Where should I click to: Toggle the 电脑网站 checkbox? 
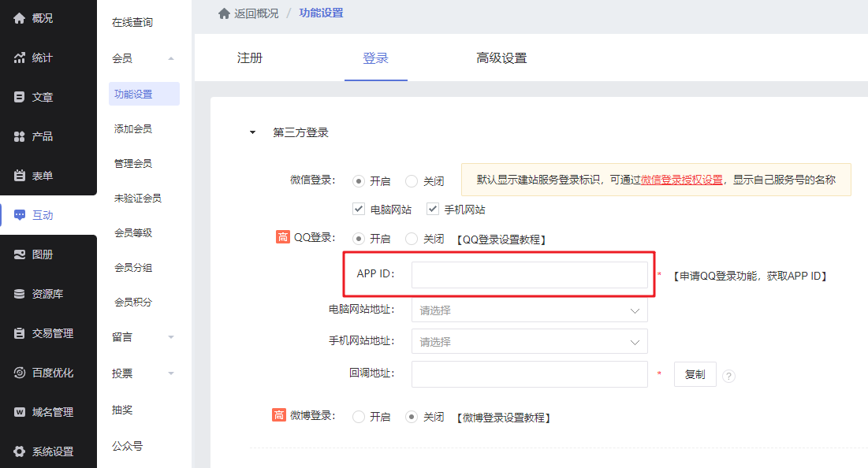pyautogui.click(x=359, y=209)
